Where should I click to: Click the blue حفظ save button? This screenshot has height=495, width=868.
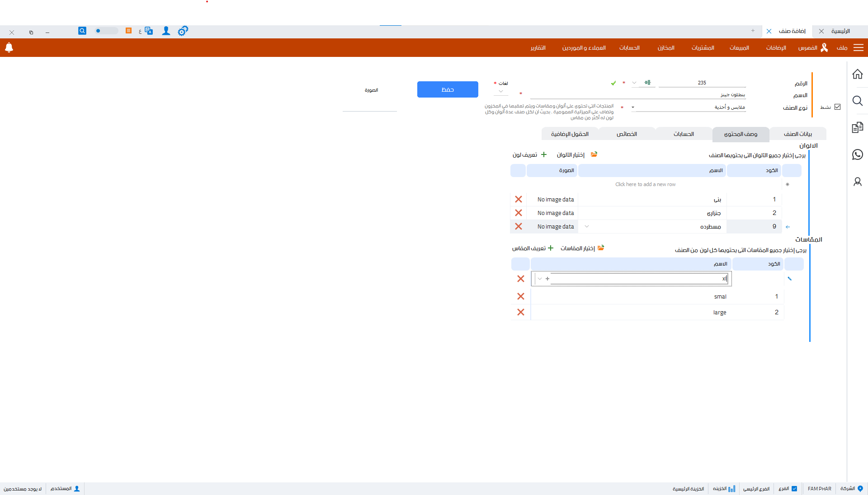pos(448,89)
